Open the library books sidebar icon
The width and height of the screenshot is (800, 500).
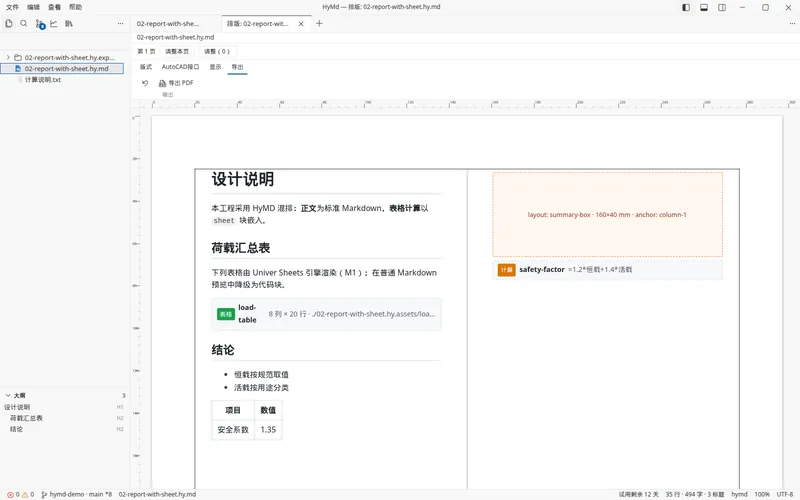(69, 23)
